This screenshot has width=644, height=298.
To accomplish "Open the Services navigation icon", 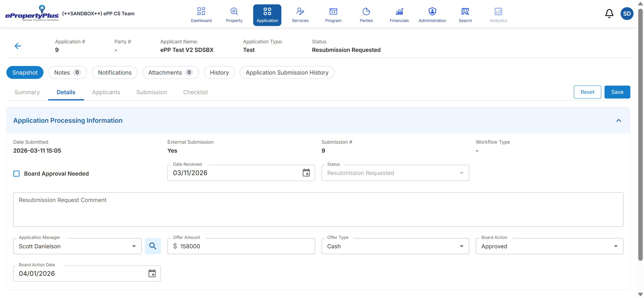I will [x=300, y=12].
